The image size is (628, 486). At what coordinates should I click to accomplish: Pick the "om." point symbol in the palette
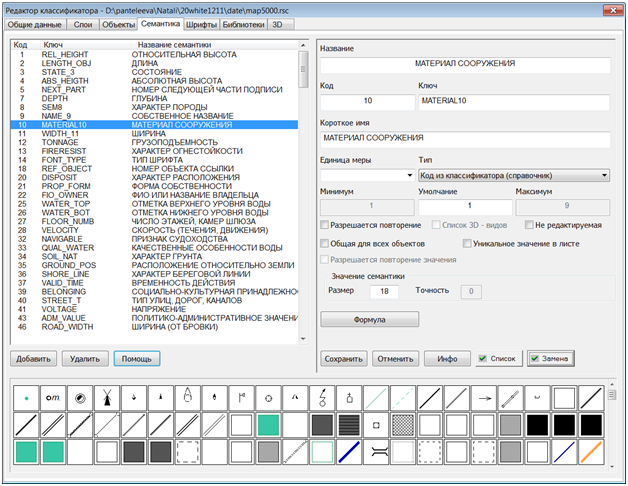tap(53, 397)
